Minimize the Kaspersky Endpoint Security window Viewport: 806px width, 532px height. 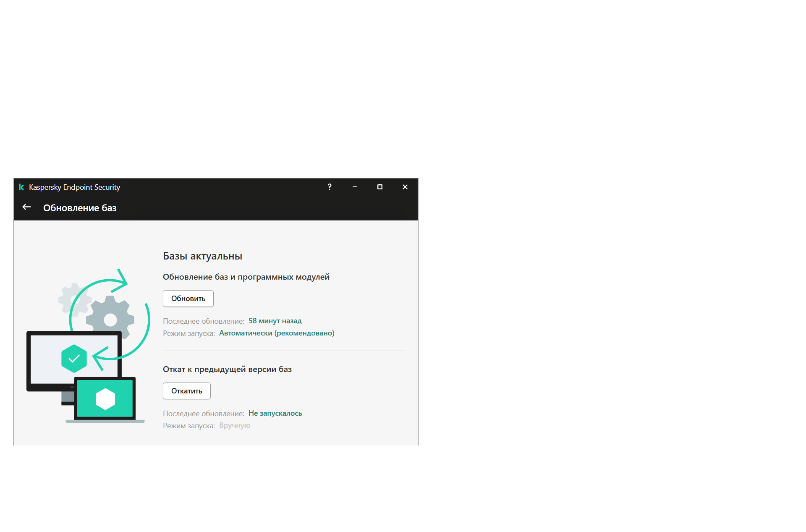355,187
